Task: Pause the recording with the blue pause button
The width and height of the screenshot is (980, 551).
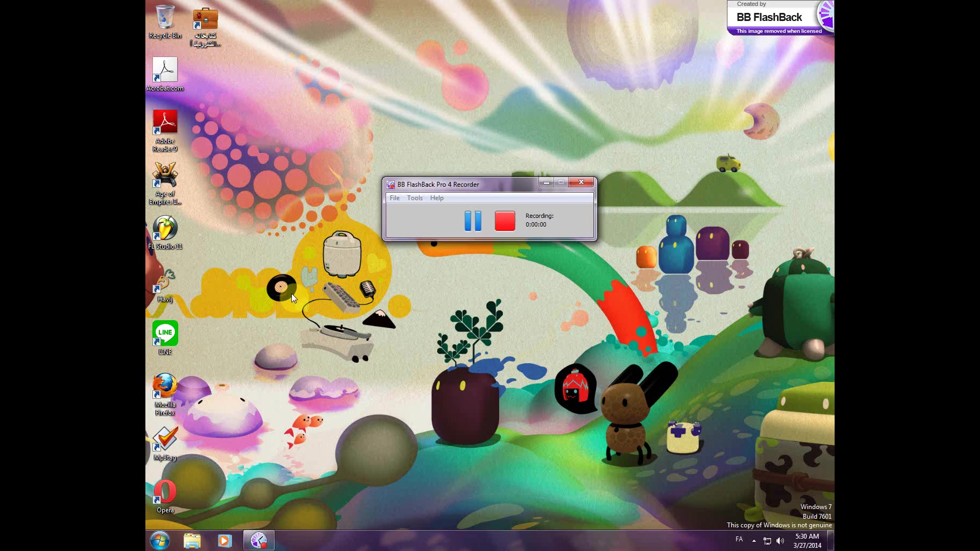Action: [473, 221]
